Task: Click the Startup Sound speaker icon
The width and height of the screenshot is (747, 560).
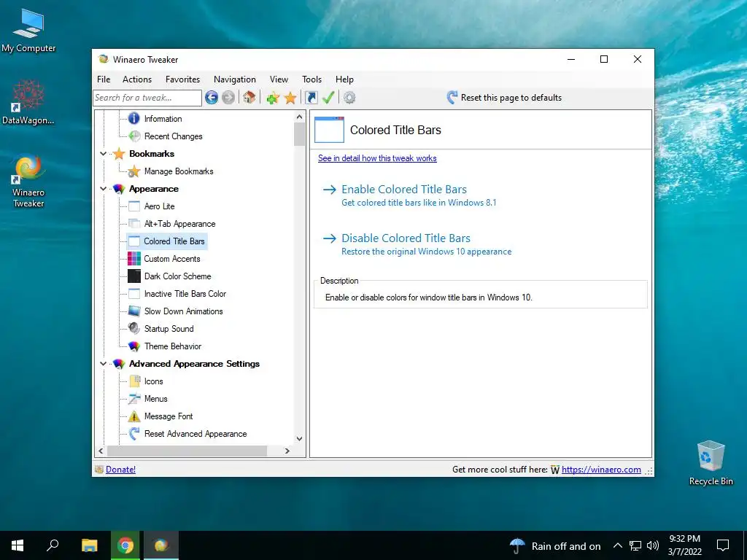Action: pyautogui.click(x=134, y=329)
